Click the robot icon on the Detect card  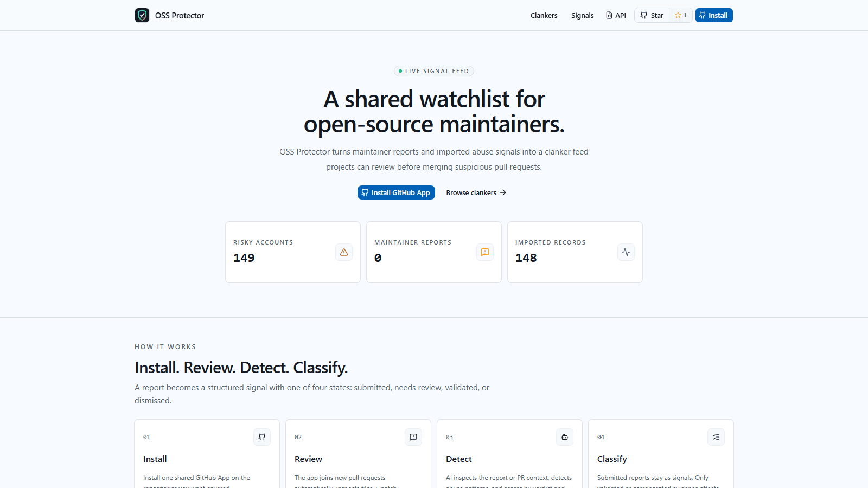[x=565, y=437]
